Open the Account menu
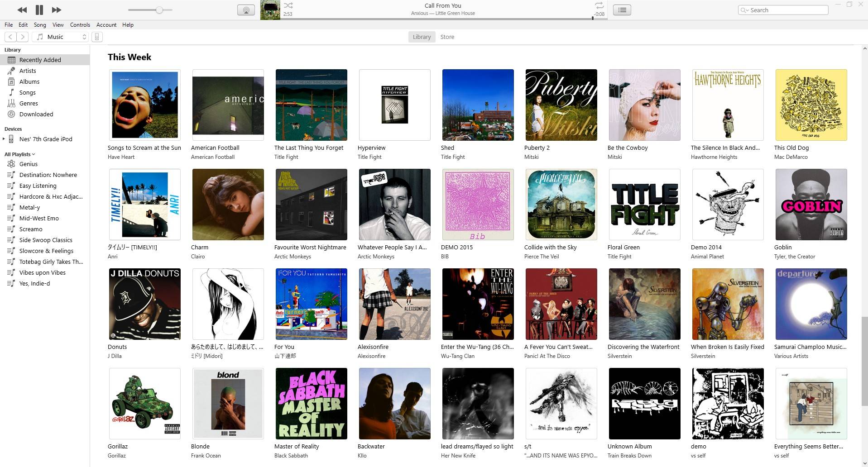 pos(106,25)
